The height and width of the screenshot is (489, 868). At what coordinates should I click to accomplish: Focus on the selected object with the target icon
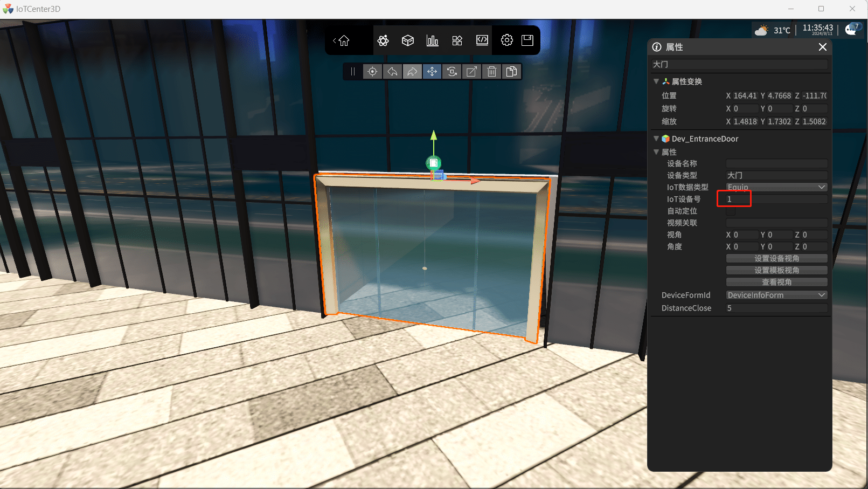[372, 72]
